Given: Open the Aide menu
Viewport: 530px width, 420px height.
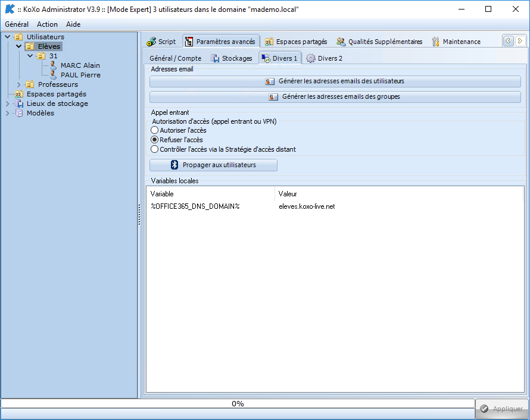Looking at the screenshot, I should 73,24.
